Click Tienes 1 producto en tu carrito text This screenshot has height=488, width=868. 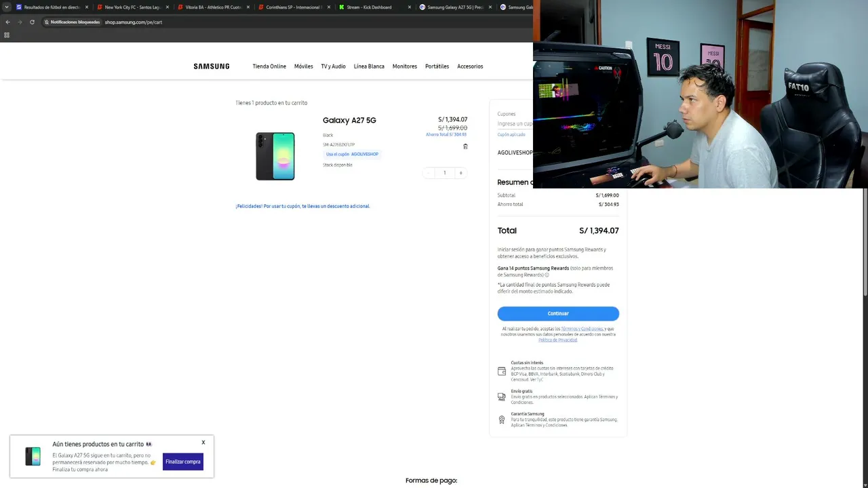coord(271,103)
